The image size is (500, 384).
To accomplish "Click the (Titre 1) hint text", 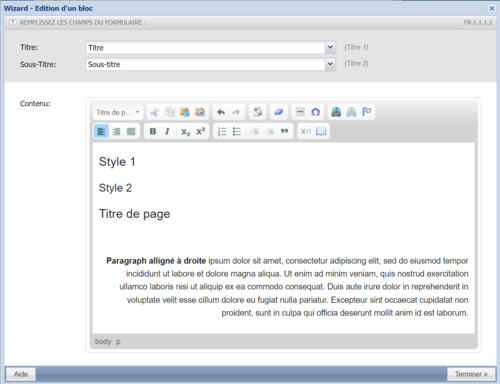I will [x=356, y=47].
